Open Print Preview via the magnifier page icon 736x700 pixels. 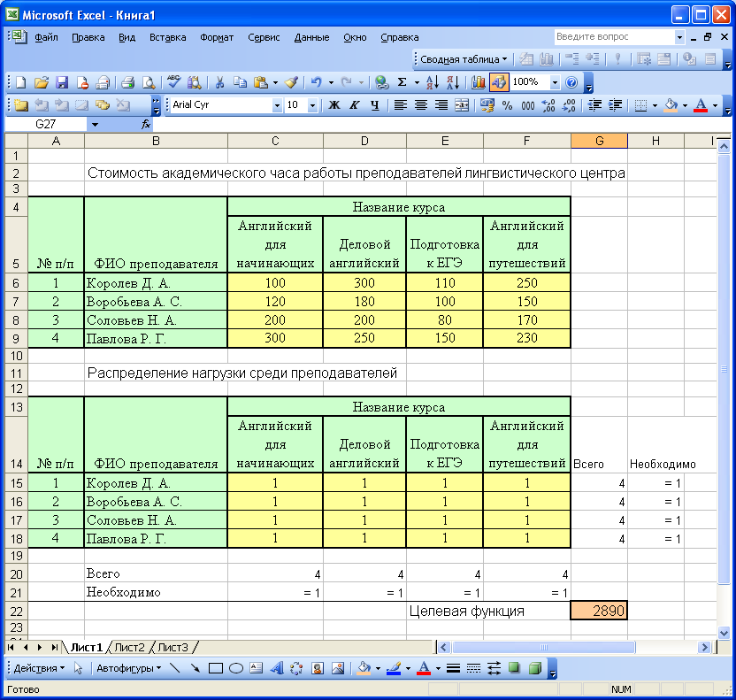149,82
